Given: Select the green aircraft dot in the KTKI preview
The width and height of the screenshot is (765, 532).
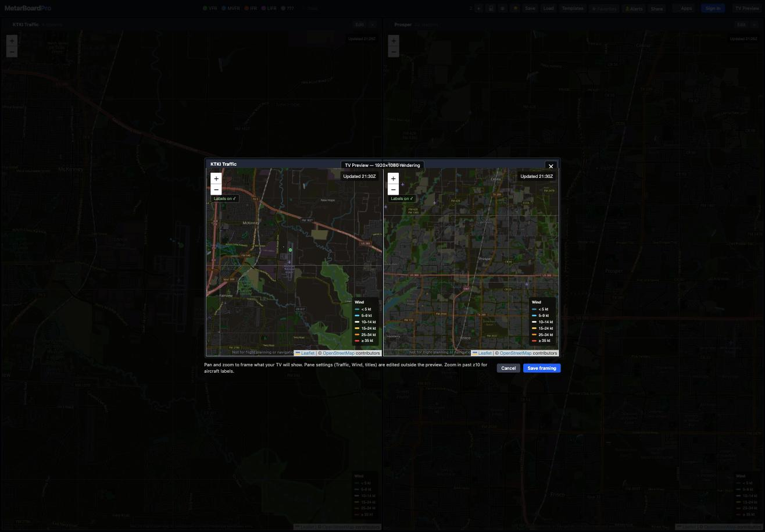Looking at the screenshot, I should click(291, 250).
